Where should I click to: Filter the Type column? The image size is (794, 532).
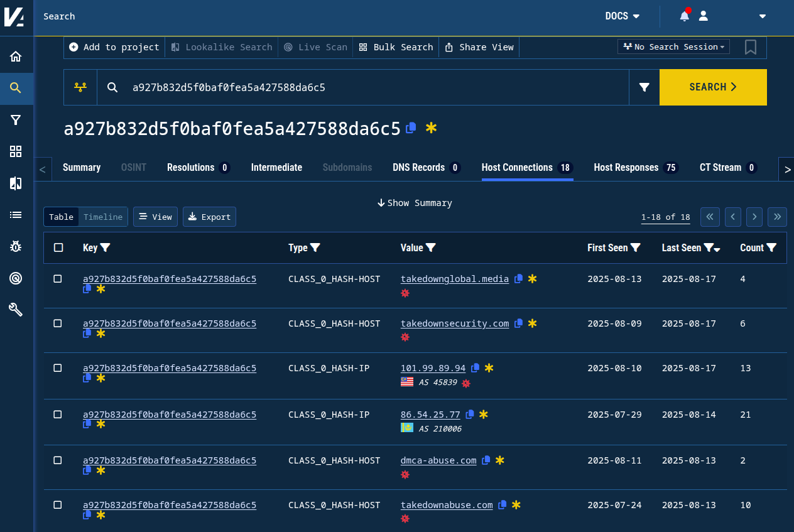[x=315, y=248]
